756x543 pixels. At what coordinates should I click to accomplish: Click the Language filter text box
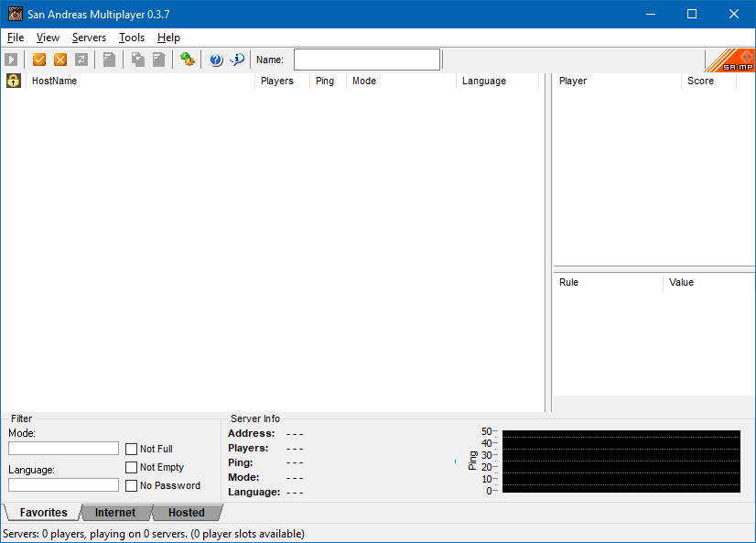coord(64,485)
